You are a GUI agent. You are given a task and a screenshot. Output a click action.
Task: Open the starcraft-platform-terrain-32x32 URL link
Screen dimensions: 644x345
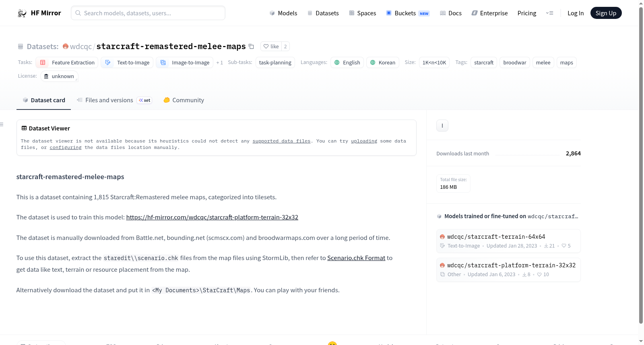click(212, 217)
